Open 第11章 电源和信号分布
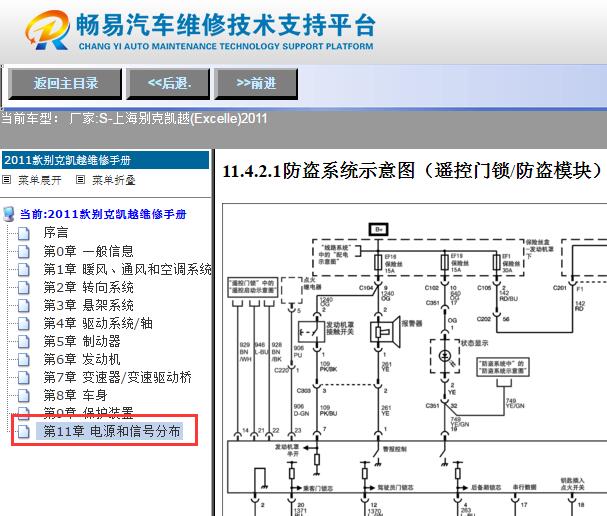Image resolution: width=607 pixels, height=516 pixels. [112, 431]
